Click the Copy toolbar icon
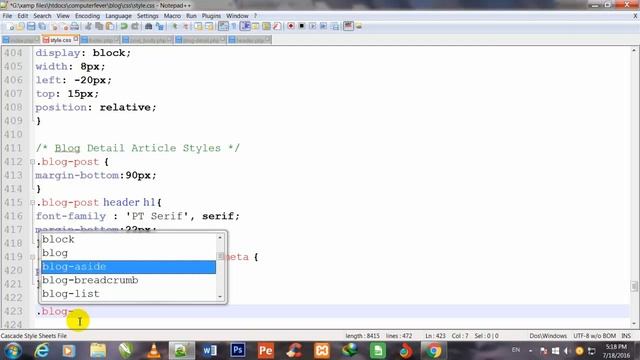The width and height of the screenshot is (640, 360). pos(99,27)
